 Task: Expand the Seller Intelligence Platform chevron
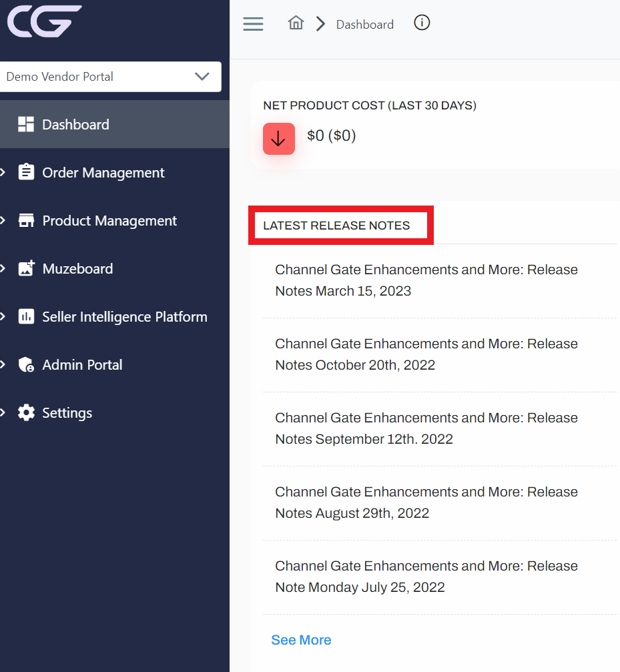point(3,316)
